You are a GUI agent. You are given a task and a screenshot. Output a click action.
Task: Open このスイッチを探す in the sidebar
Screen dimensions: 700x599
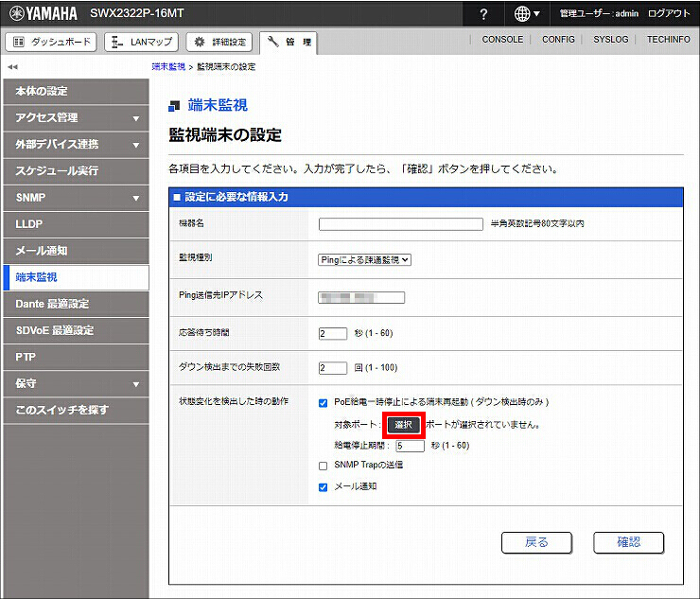click(76, 410)
